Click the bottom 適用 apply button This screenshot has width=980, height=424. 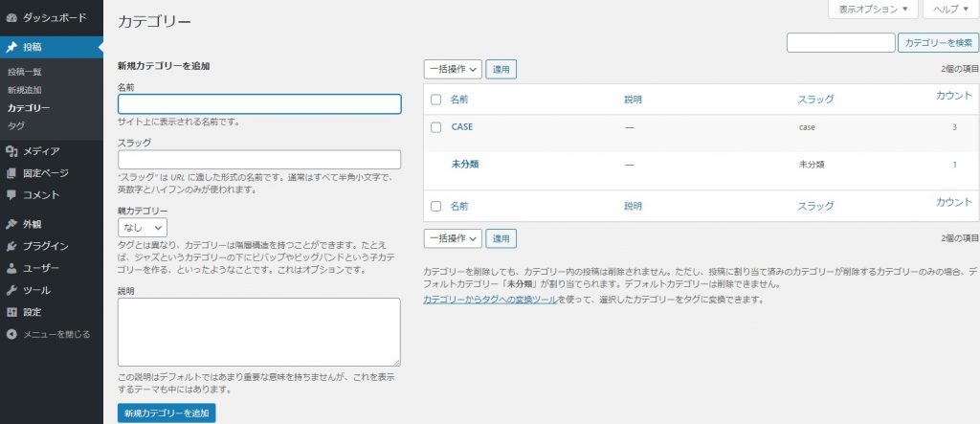pyautogui.click(x=501, y=238)
